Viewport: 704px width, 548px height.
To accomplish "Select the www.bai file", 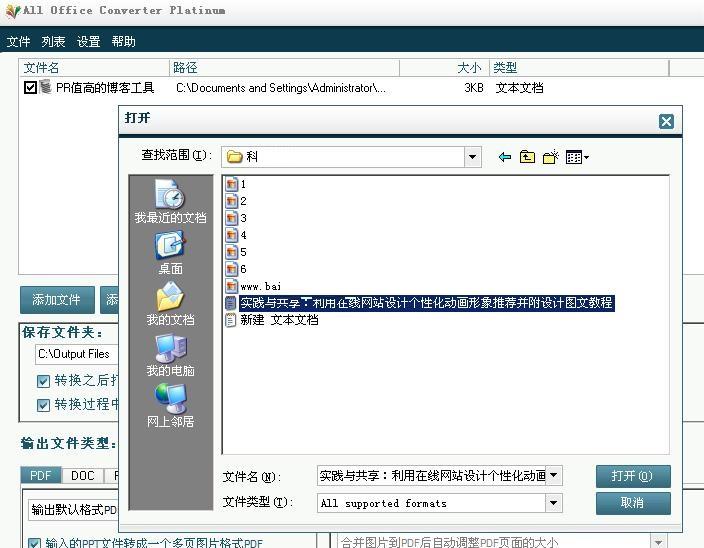I will click(253, 286).
